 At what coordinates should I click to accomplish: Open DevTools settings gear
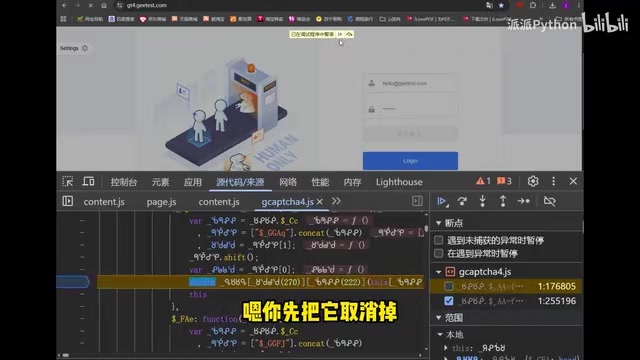click(533, 181)
